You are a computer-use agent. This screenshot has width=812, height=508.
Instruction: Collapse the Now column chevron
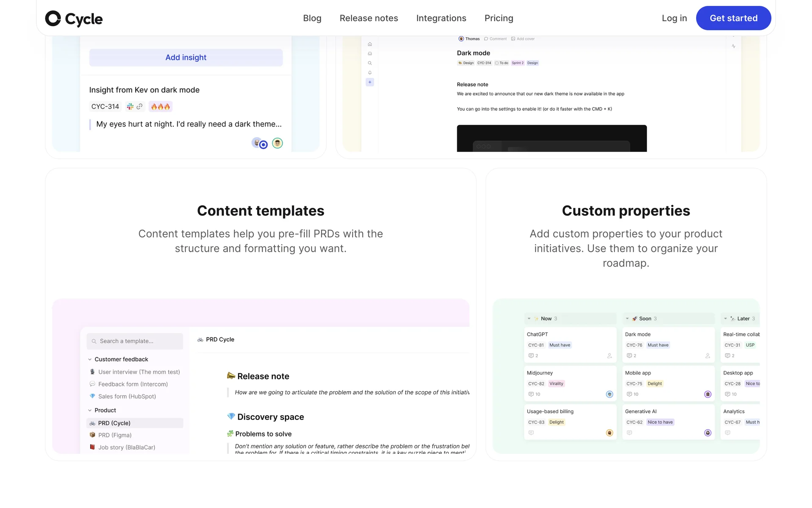click(529, 319)
